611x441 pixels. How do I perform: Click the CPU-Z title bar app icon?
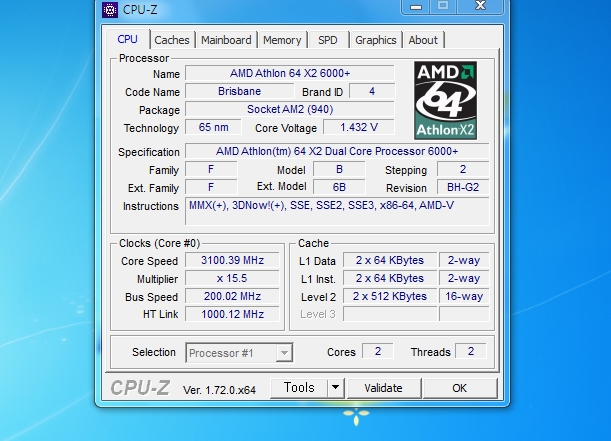[110, 10]
